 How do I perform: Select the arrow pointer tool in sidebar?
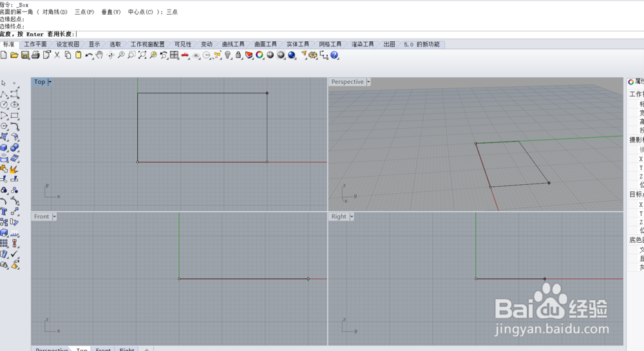click(4, 83)
